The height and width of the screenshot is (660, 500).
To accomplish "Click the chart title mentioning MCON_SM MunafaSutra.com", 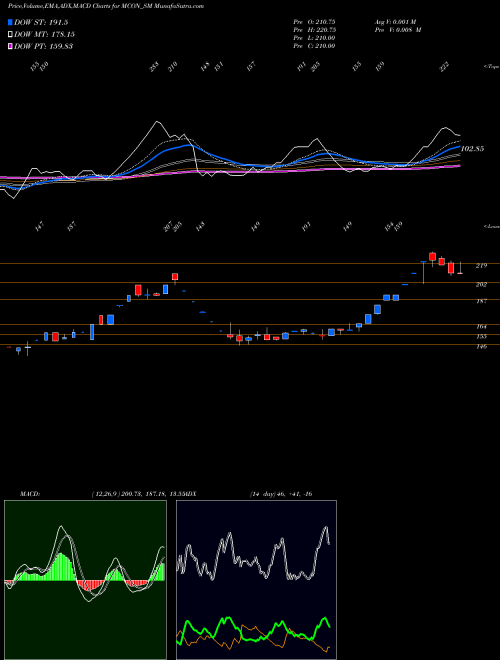I will tap(106, 6).
